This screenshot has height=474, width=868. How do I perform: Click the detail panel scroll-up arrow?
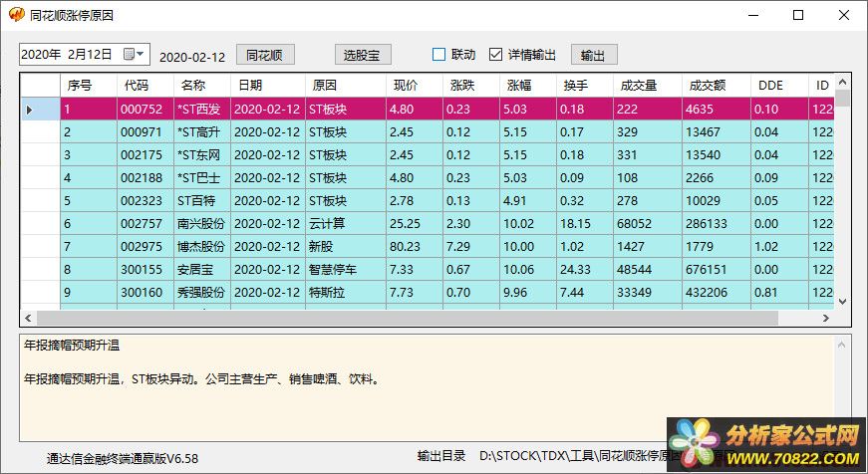[x=841, y=346]
